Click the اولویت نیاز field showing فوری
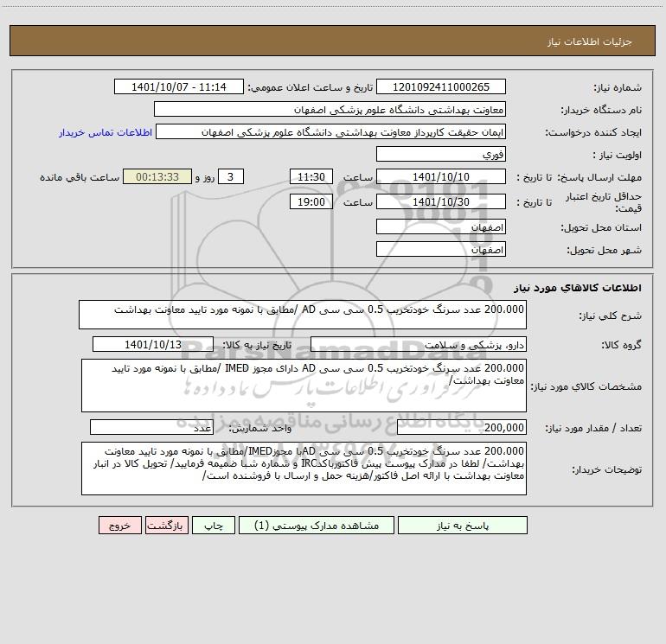 (x=441, y=154)
